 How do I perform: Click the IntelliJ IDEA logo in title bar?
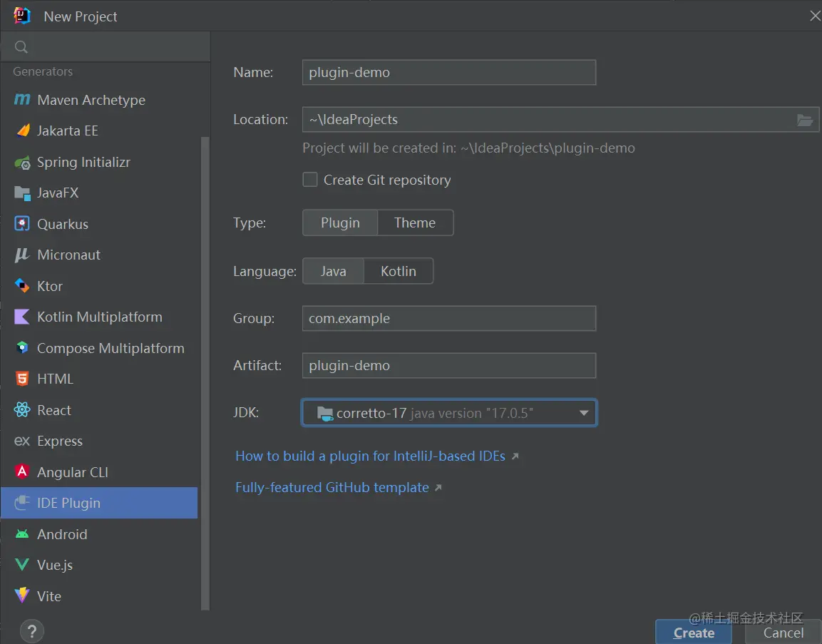coord(22,16)
